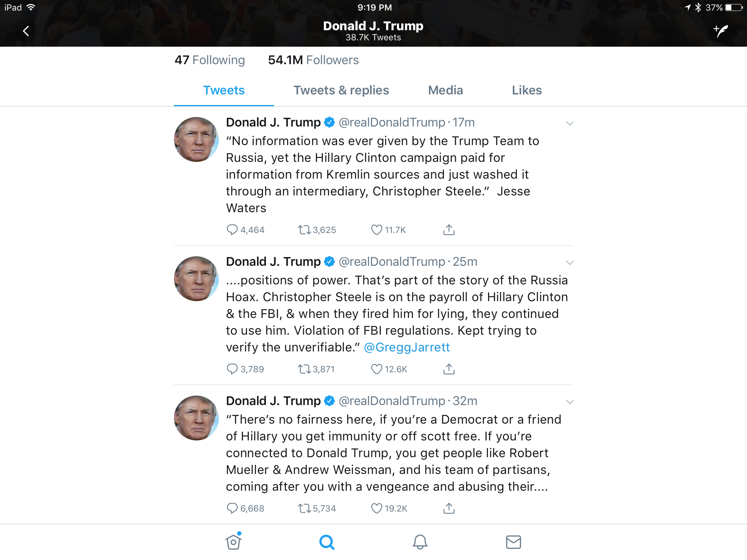Screen dimensions: 747x560
Task: Expand options chevron on 32m tweet
Action: click(x=570, y=402)
